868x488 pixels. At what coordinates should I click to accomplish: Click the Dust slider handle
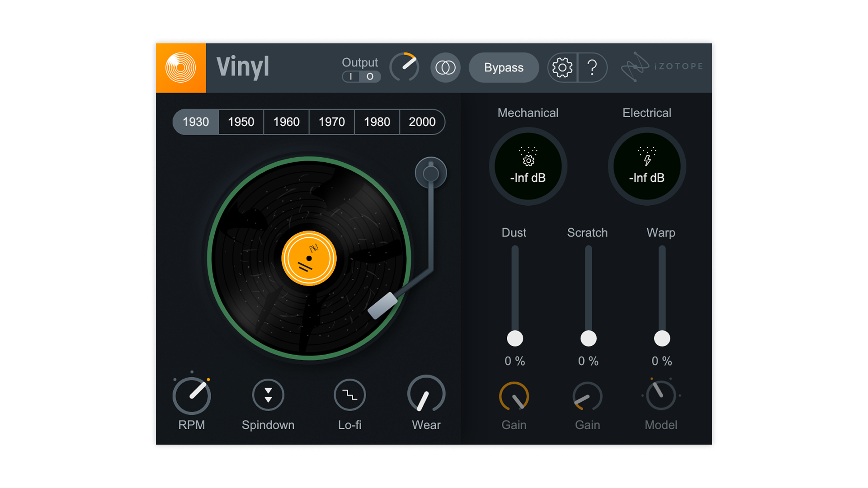515,338
